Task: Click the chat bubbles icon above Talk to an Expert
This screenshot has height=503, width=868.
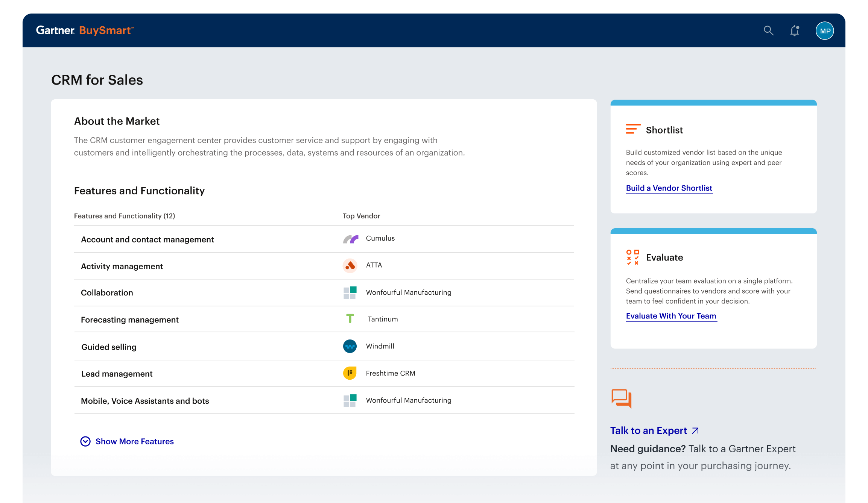Action: 621,399
